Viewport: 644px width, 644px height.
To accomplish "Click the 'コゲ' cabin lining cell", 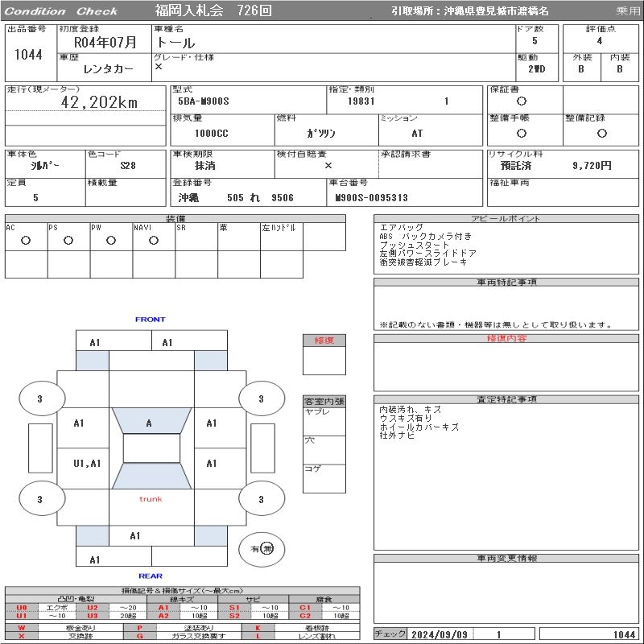I will coord(324,478).
